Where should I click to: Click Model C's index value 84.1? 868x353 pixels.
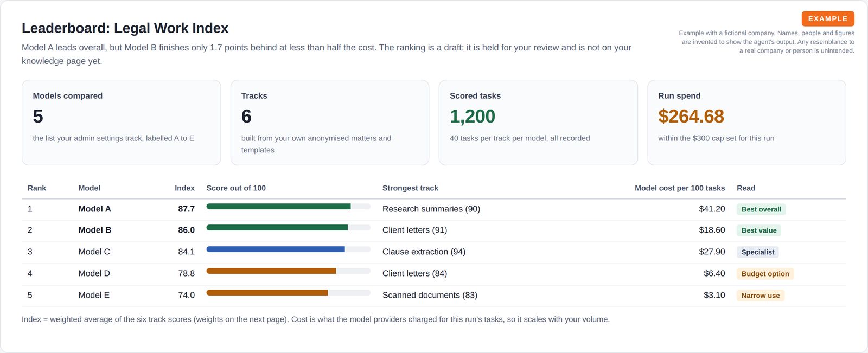coord(186,252)
